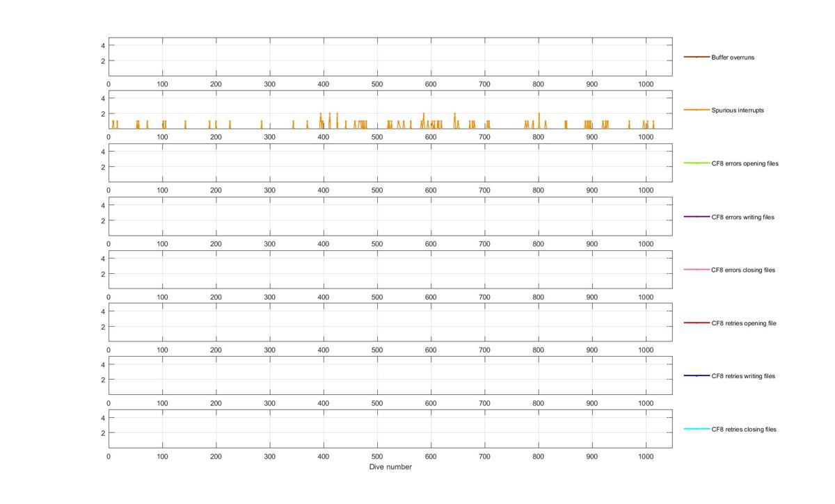Select the CF8 retries closing files label
This screenshot has width=835, height=504.
[744, 429]
